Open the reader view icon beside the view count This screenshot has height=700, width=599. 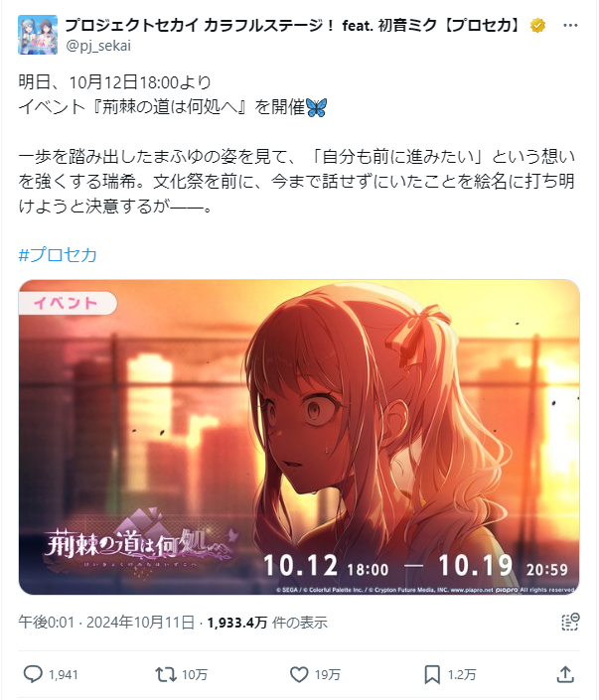570,622
